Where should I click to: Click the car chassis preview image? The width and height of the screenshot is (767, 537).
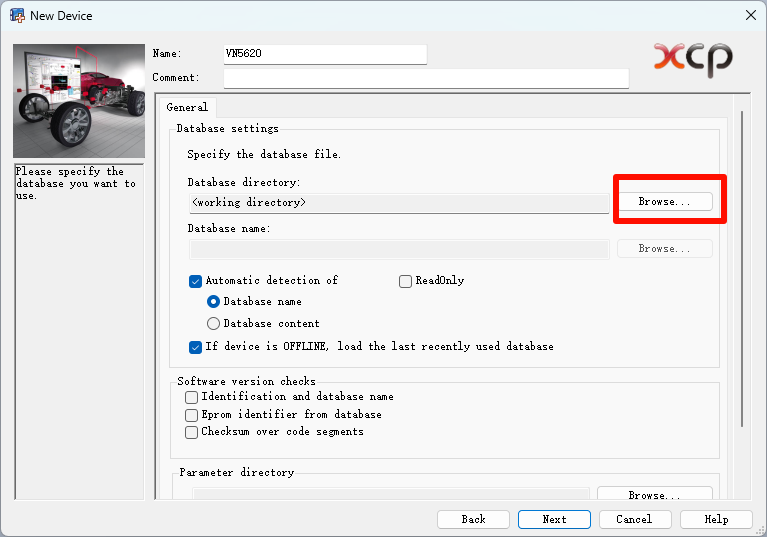pos(79,101)
